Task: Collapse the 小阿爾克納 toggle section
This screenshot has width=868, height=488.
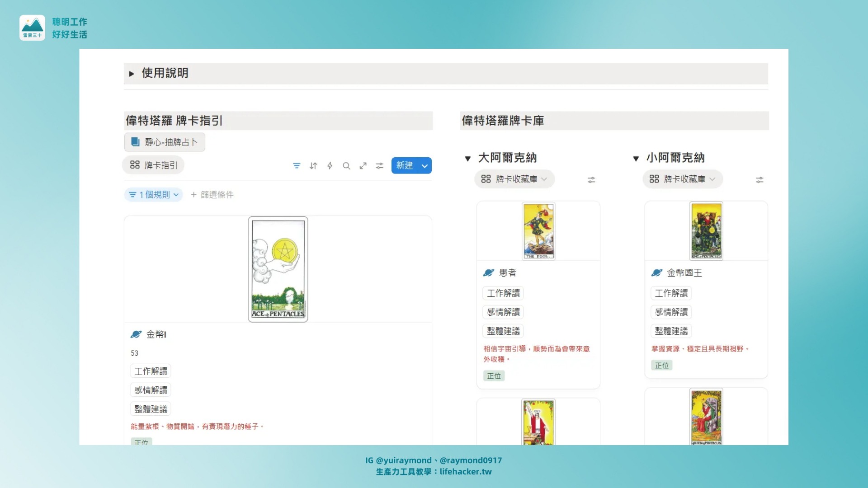Action: click(x=636, y=159)
